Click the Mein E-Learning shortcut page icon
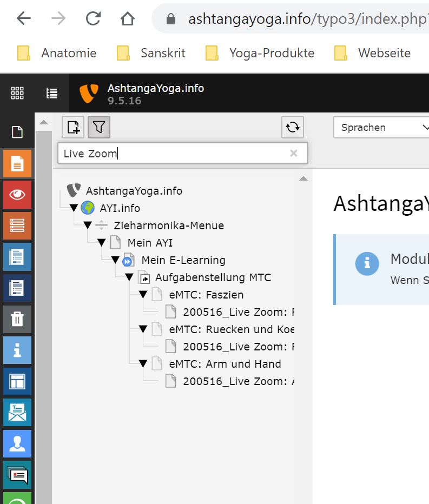This screenshot has width=429, height=504. [129, 260]
